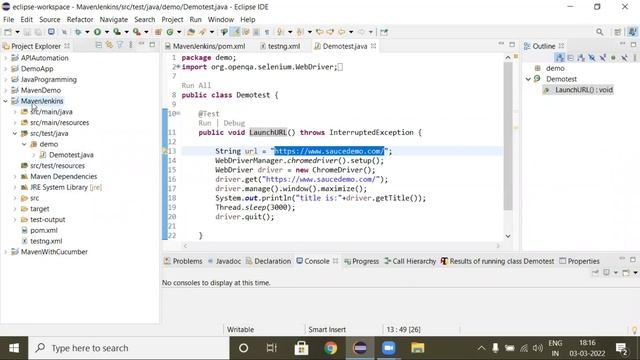Click the editor vertical scrollbar thumb
The height and width of the screenshot is (360, 640).
click(508, 136)
